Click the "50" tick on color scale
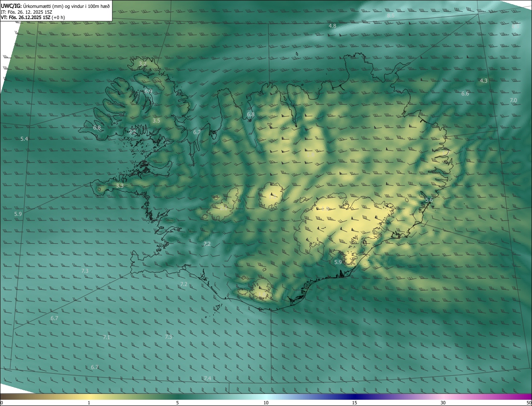Screen dimensions: 532x406 pos(529,403)
